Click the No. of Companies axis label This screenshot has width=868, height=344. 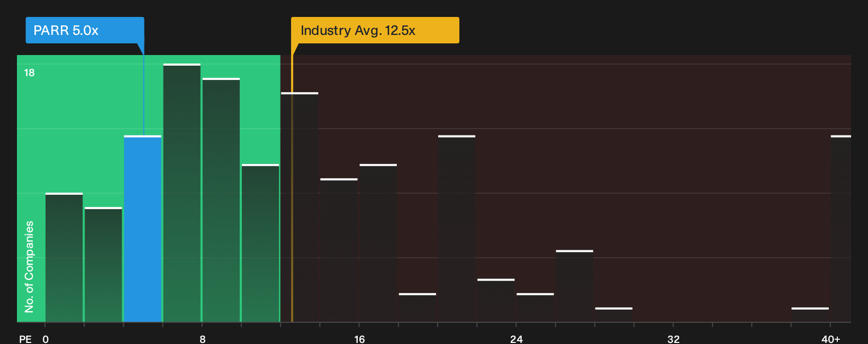pyautogui.click(x=29, y=266)
